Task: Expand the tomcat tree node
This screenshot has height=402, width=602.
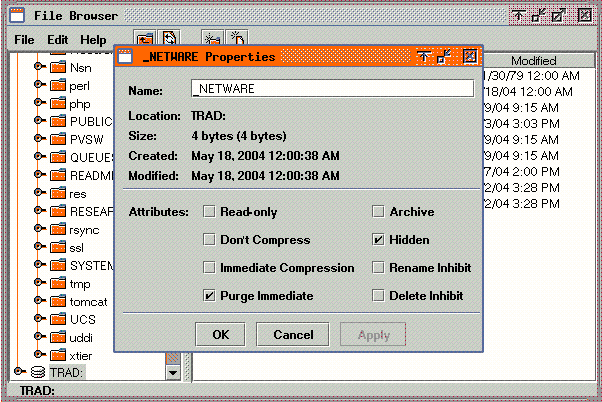Action: (x=39, y=300)
